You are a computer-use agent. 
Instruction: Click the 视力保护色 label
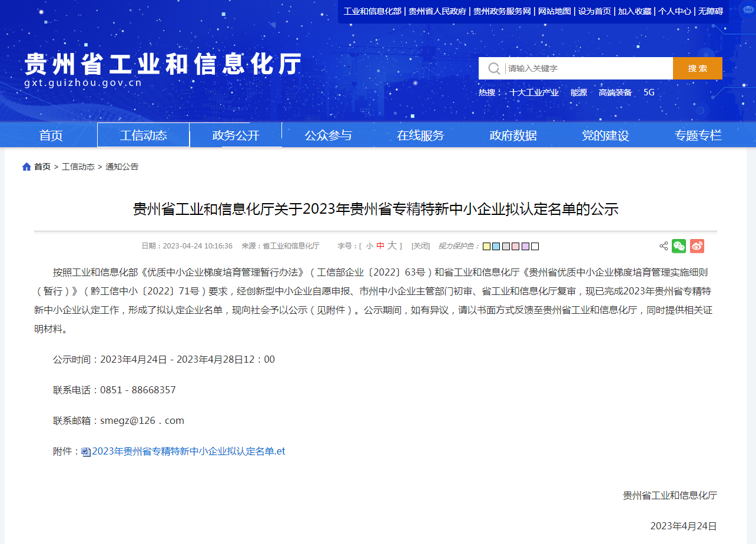[x=459, y=246]
